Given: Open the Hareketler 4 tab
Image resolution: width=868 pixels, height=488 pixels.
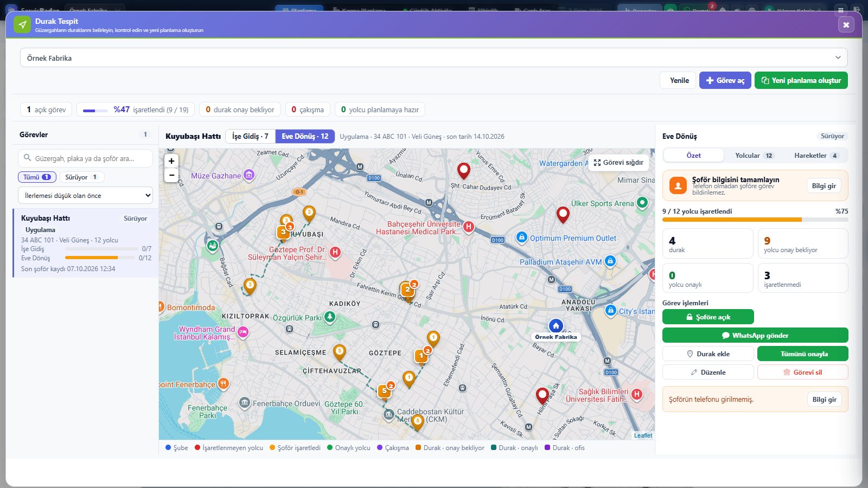Looking at the screenshot, I should [815, 155].
